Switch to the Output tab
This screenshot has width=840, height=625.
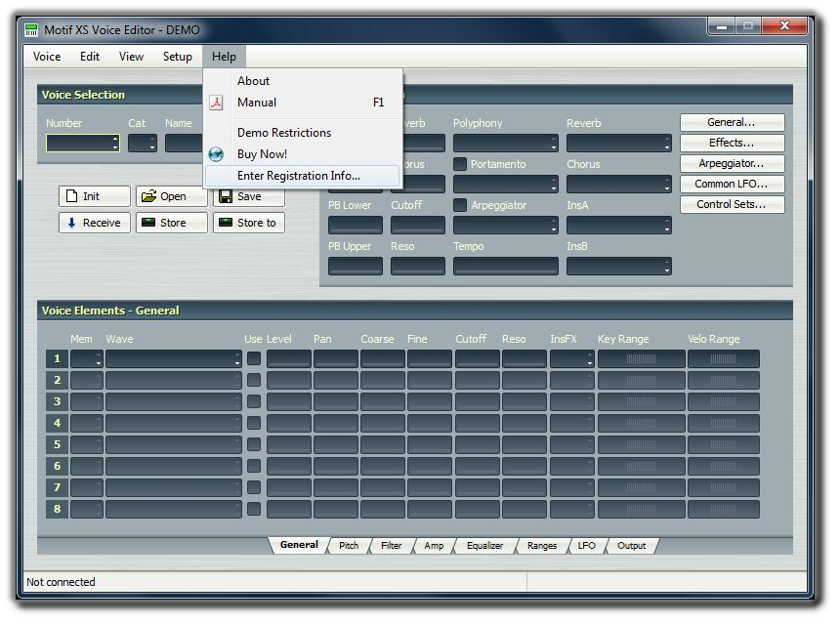coord(632,546)
